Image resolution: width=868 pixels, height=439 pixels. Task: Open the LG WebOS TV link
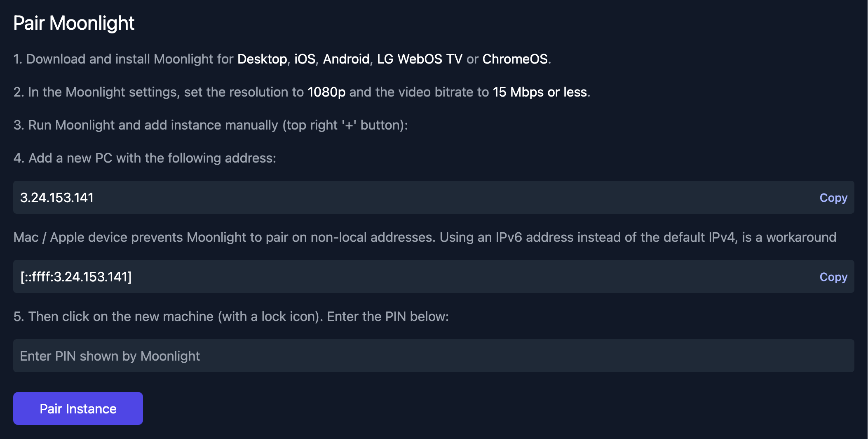pyautogui.click(x=420, y=59)
